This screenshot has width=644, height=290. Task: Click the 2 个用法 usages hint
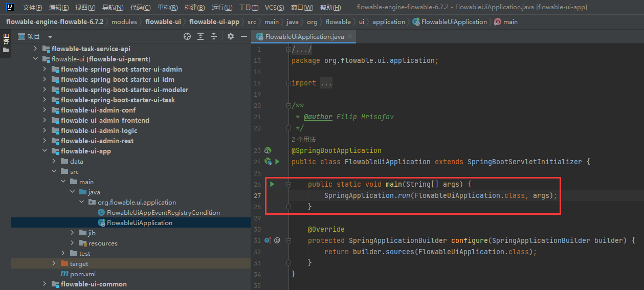pos(304,139)
